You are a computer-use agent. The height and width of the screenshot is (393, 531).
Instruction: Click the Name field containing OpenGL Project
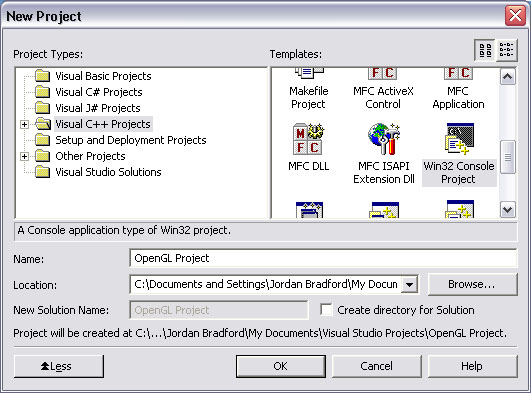323,258
